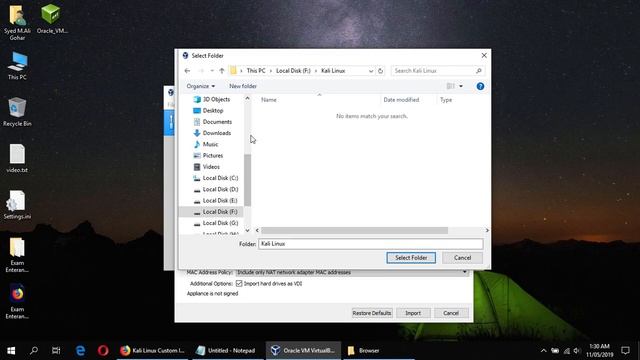640x360 pixels.
Task: Open Settings.ini file on desktop
Action: [x=17, y=204]
